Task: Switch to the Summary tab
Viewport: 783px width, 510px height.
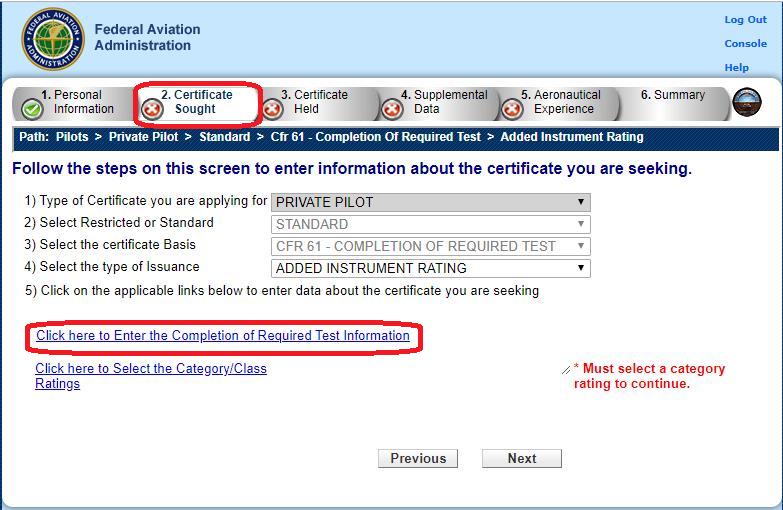Action: pos(672,96)
